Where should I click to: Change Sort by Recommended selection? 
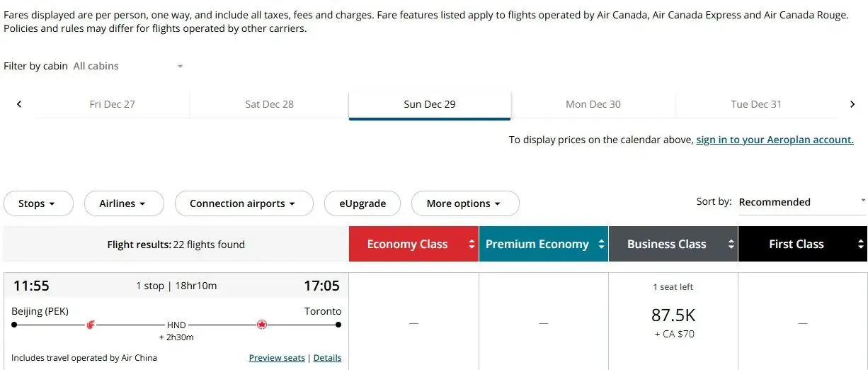[801, 202]
